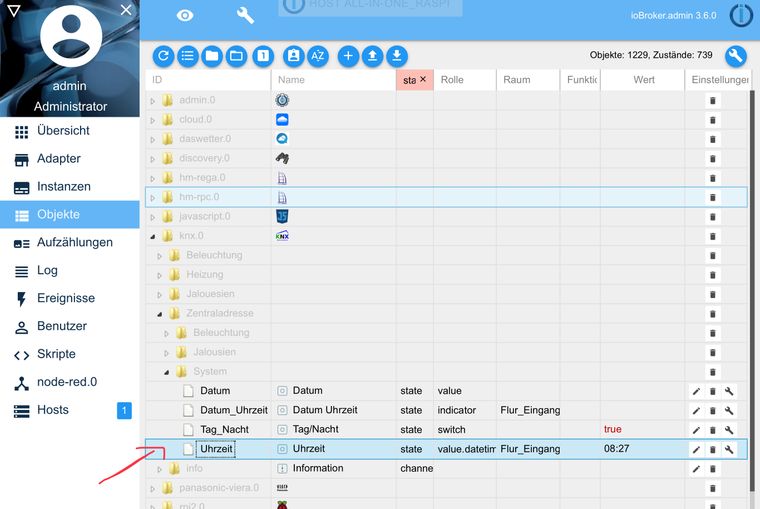Edit the Uhrzeit object with pencil
The image size is (760, 509).
pos(697,449)
